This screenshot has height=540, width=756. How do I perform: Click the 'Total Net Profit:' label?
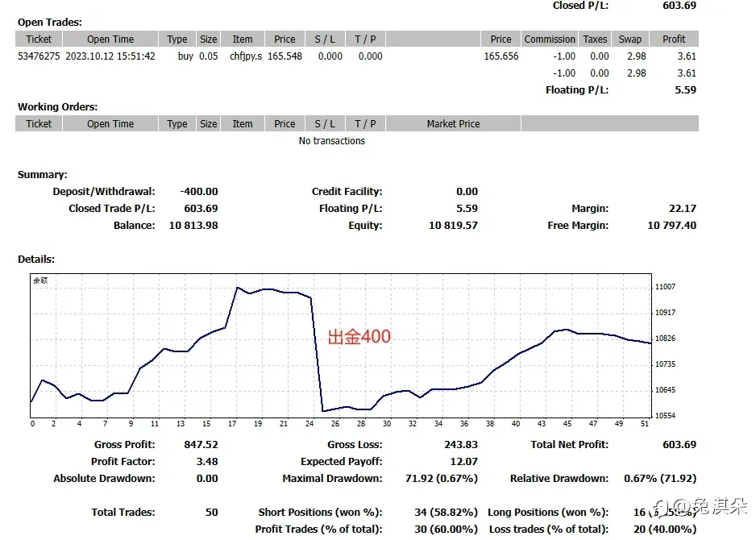[x=570, y=445]
